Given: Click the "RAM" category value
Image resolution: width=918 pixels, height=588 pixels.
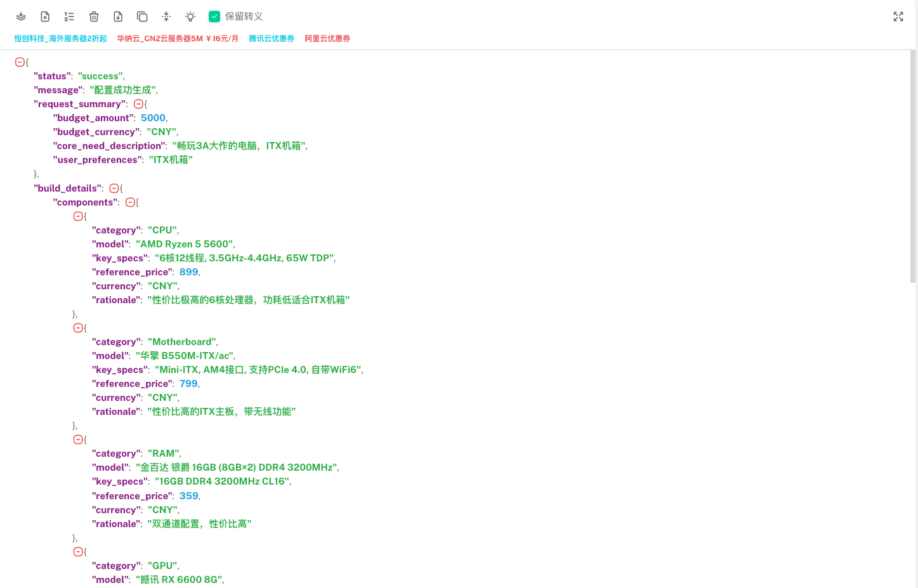Looking at the screenshot, I should point(164,454).
